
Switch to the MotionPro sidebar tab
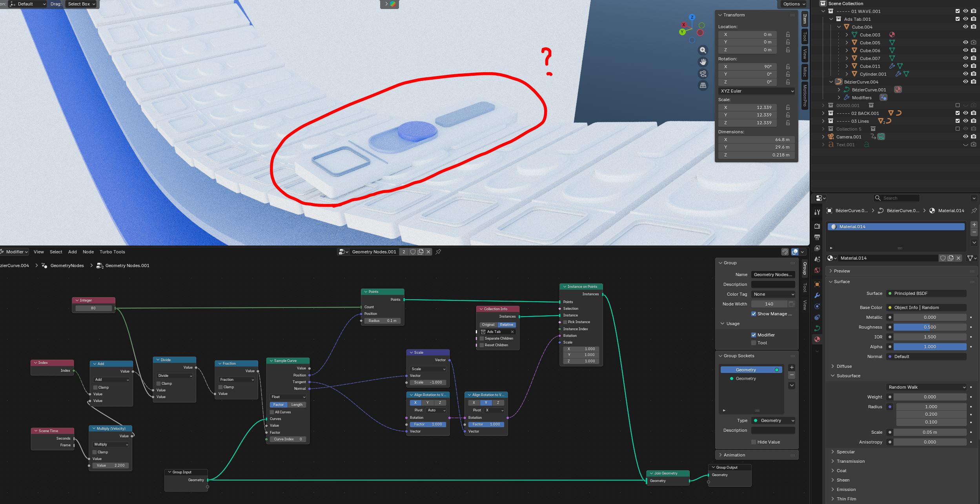[805, 95]
